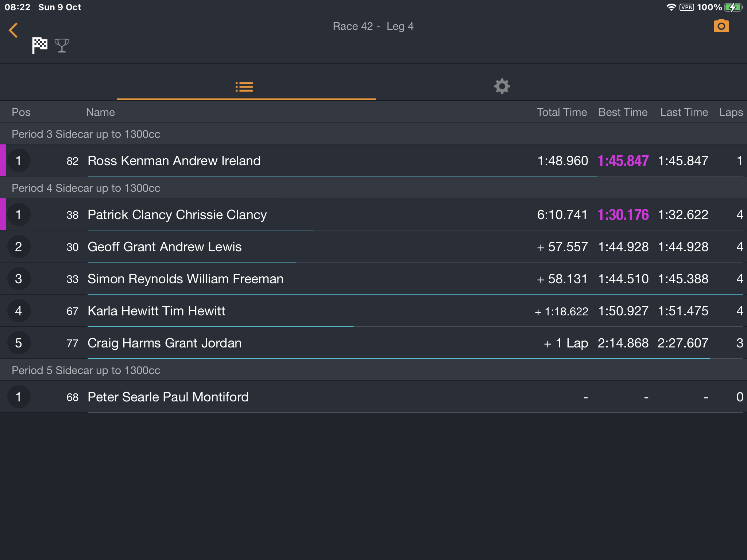Open the trophy standings icon

62,46
